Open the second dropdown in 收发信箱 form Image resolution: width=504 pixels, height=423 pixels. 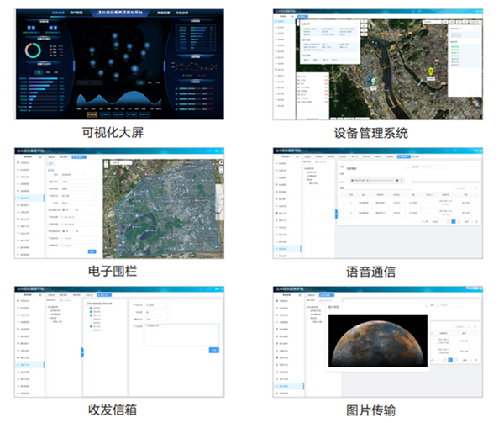coord(157,312)
